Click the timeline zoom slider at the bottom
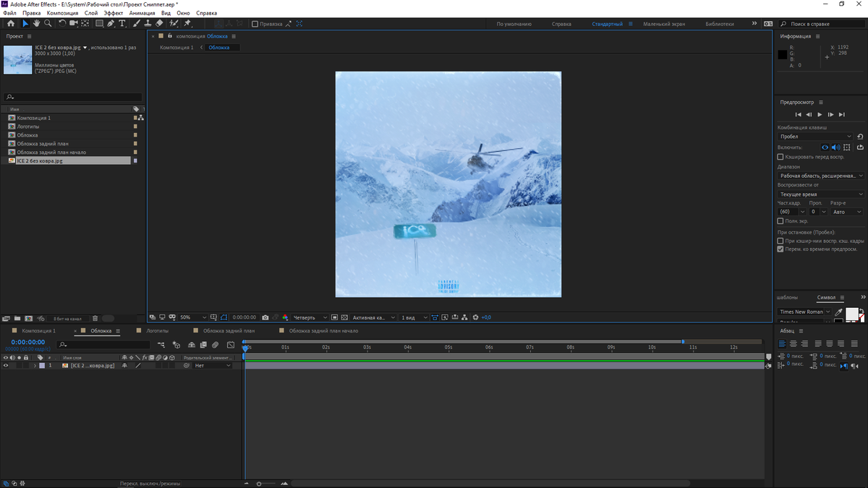This screenshot has height=488, width=868. pyautogui.click(x=265, y=483)
